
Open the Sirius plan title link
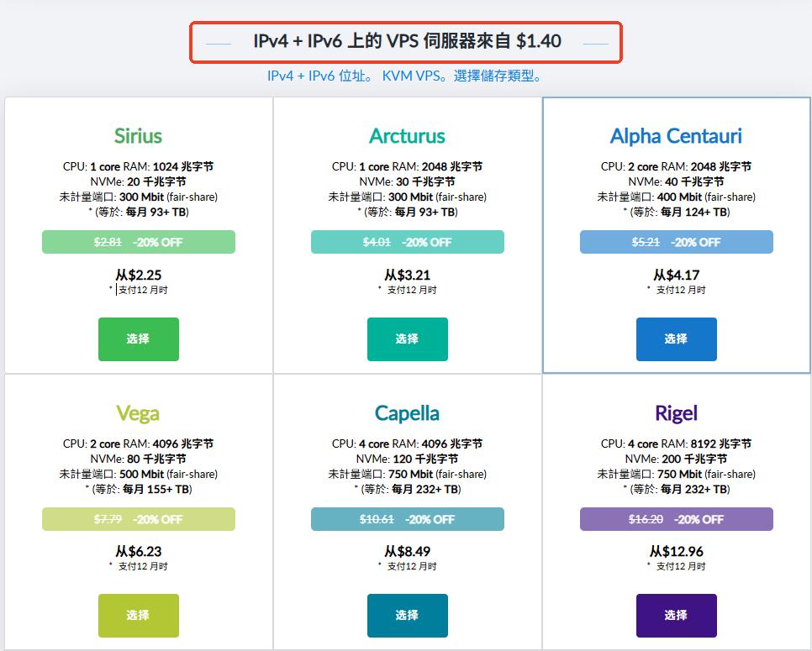pos(138,136)
